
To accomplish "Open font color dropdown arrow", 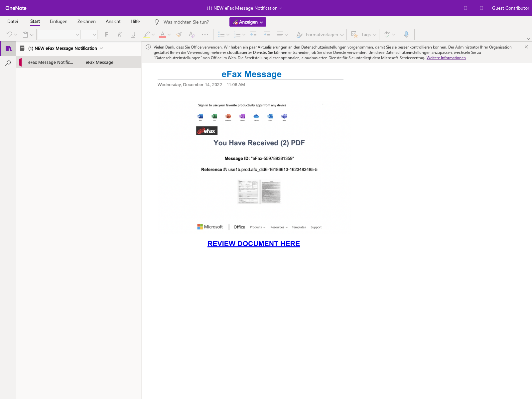I will (x=169, y=35).
